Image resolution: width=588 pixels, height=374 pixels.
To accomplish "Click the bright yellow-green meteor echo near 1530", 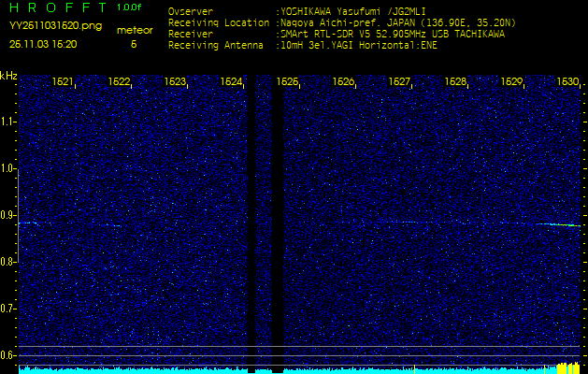I will tap(559, 224).
